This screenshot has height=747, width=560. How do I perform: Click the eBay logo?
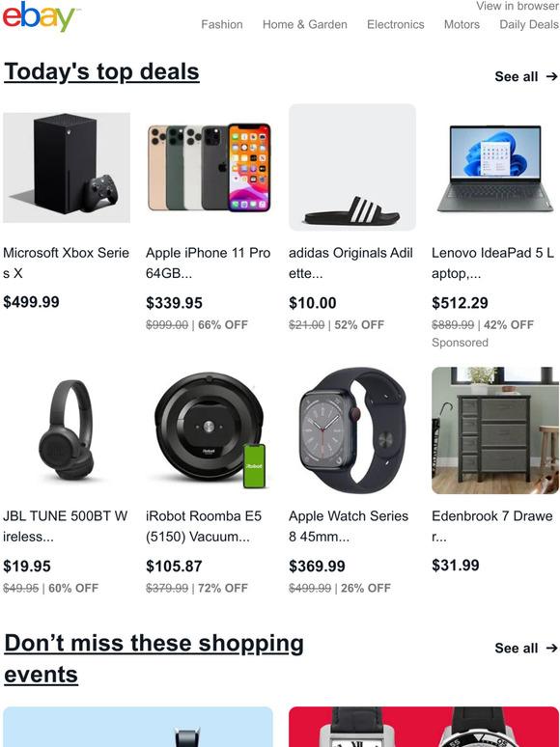coord(39,16)
